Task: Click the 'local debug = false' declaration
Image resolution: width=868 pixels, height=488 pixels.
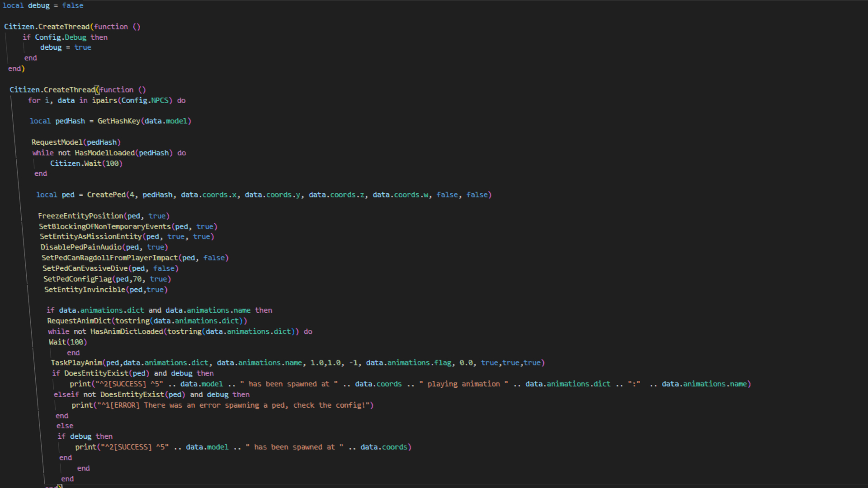Action: 43,5
